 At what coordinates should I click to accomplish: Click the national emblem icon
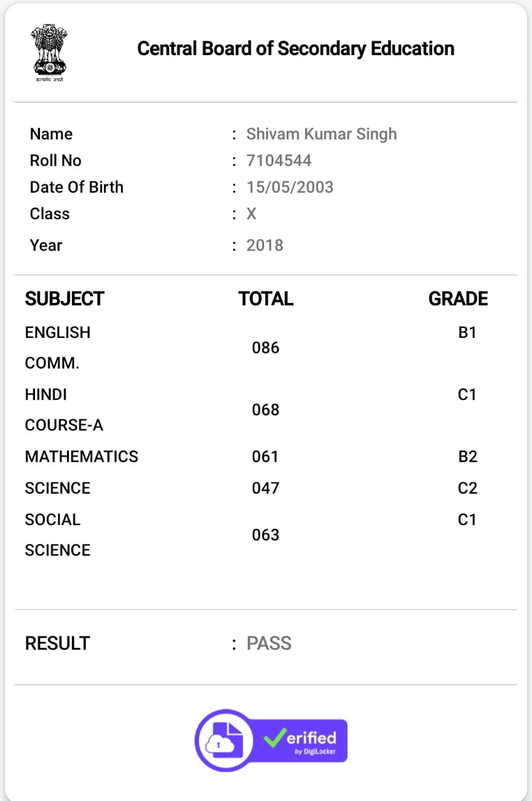click(x=49, y=53)
